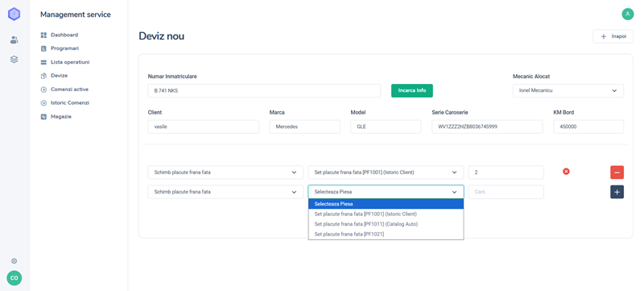Image resolution: width=644 pixels, height=291 pixels.
Task: Click first row quantity field showing 2
Action: (506, 173)
